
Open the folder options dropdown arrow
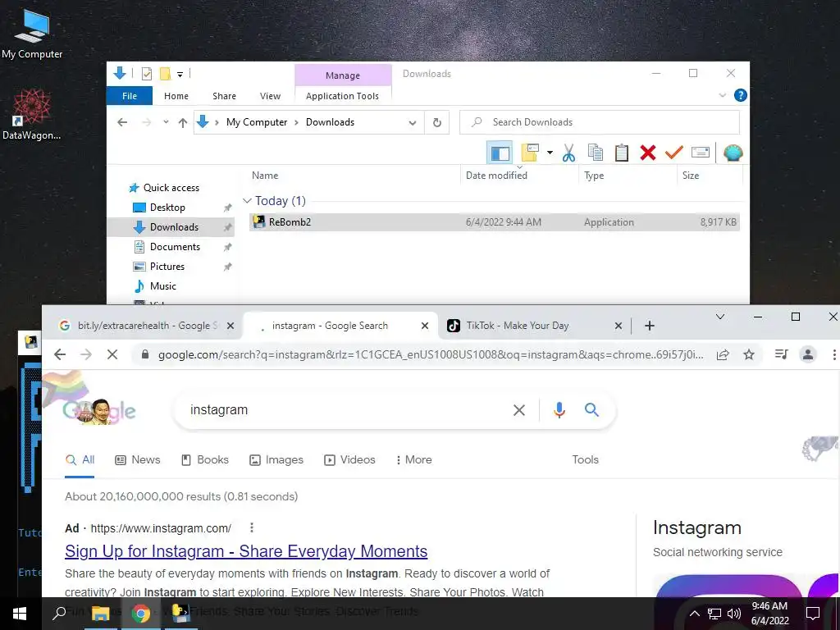point(550,153)
